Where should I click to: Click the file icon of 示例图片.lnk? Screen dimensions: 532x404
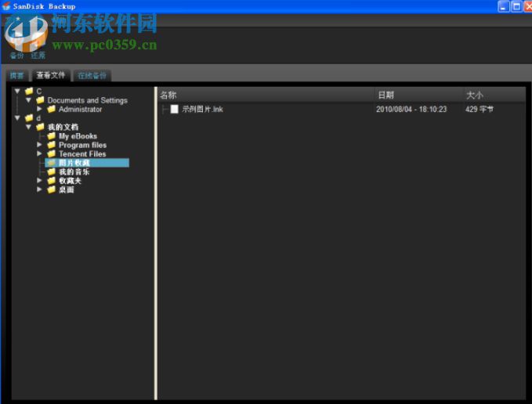click(x=174, y=109)
